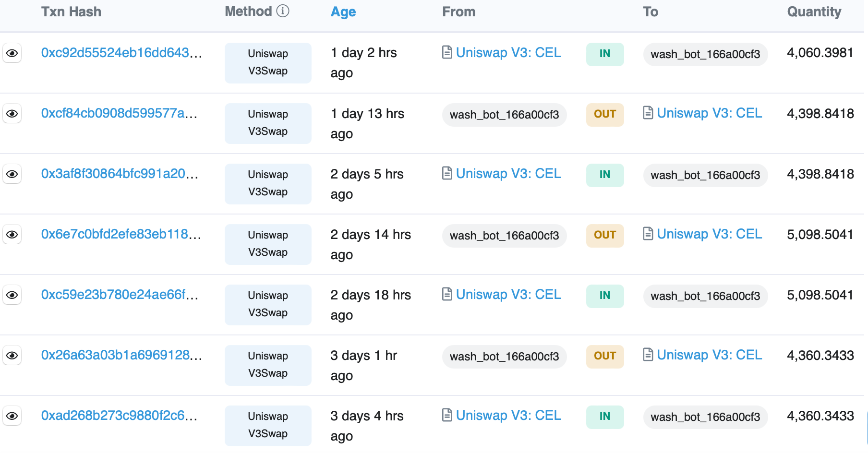Click eye icon for transaction 0x3af8f30864bfc991a20

coord(12,174)
